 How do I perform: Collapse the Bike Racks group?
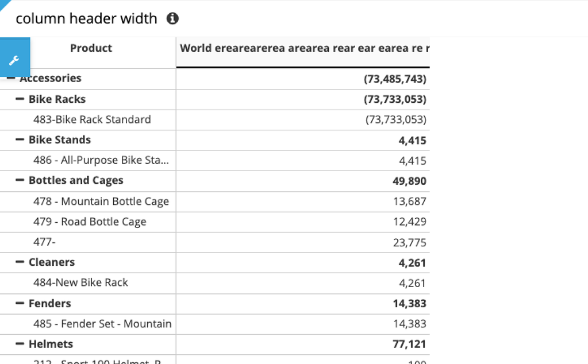coord(21,98)
